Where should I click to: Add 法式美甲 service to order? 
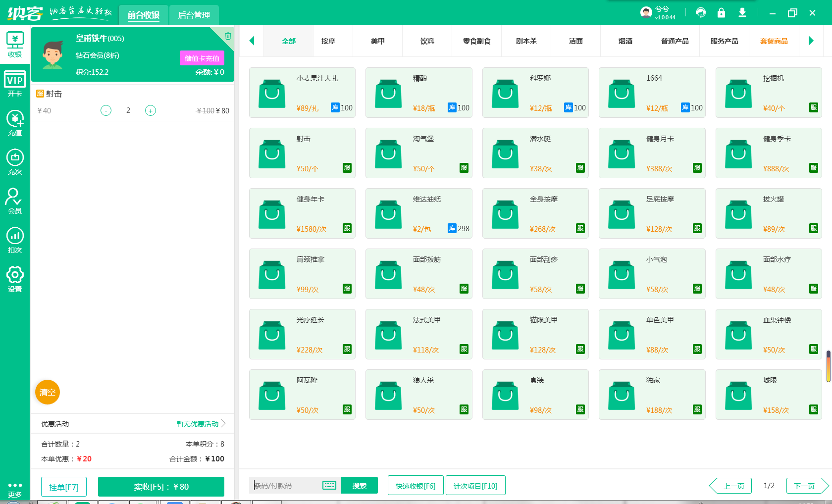pyautogui.click(x=419, y=334)
